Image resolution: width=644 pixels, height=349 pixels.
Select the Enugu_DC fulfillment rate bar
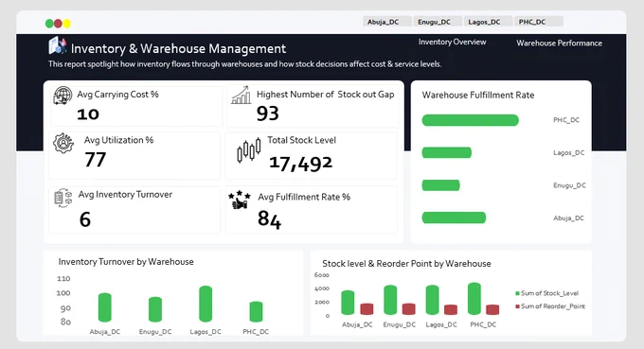(x=440, y=185)
